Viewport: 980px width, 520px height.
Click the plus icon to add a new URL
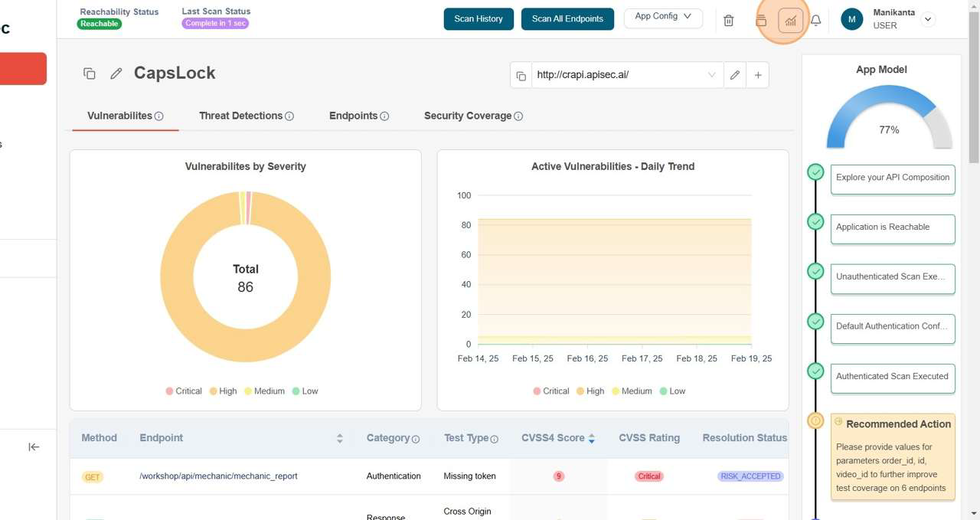pyautogui.click(x=758, y=74)
